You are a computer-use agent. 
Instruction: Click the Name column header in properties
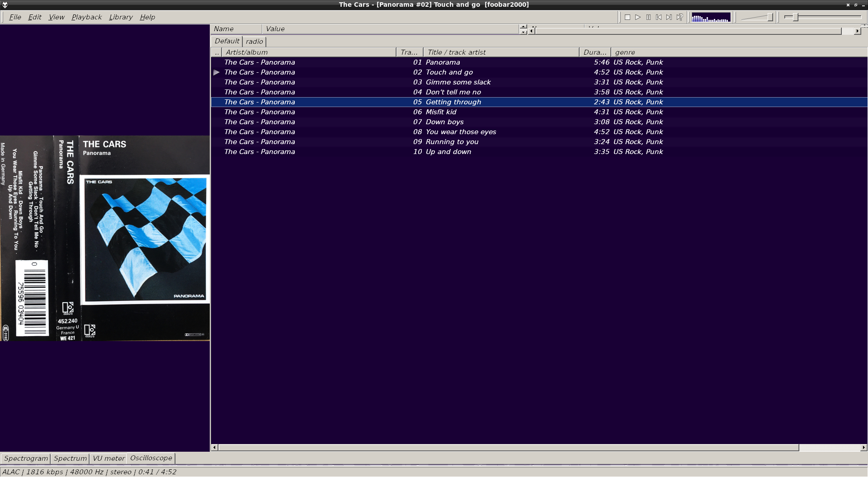[x=236, y=29]
